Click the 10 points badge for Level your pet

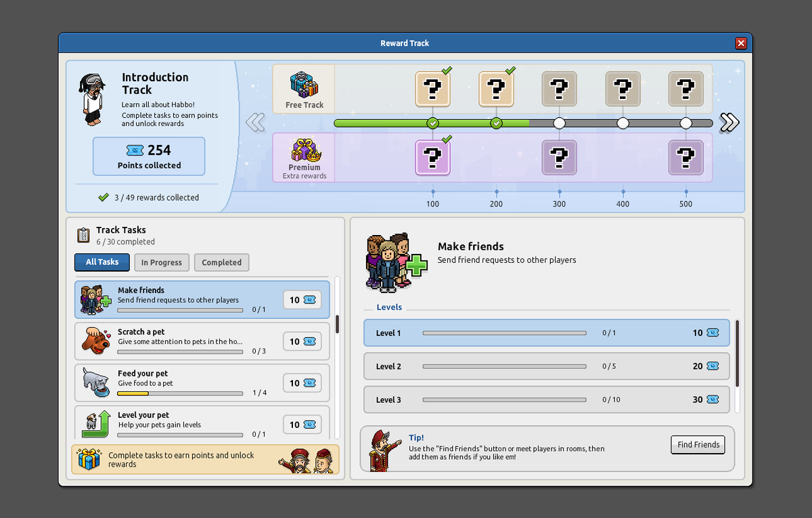point(302,425)
